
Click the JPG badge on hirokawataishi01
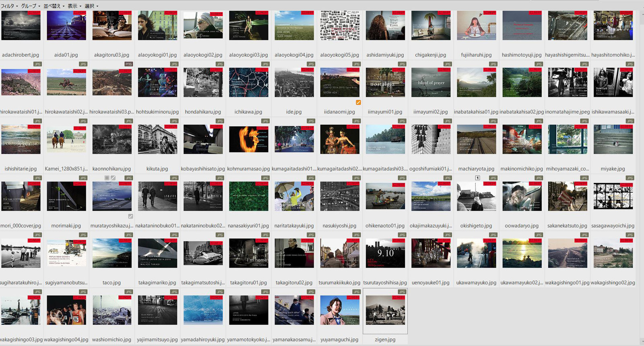pyautogui.click(x=37, y=64)
